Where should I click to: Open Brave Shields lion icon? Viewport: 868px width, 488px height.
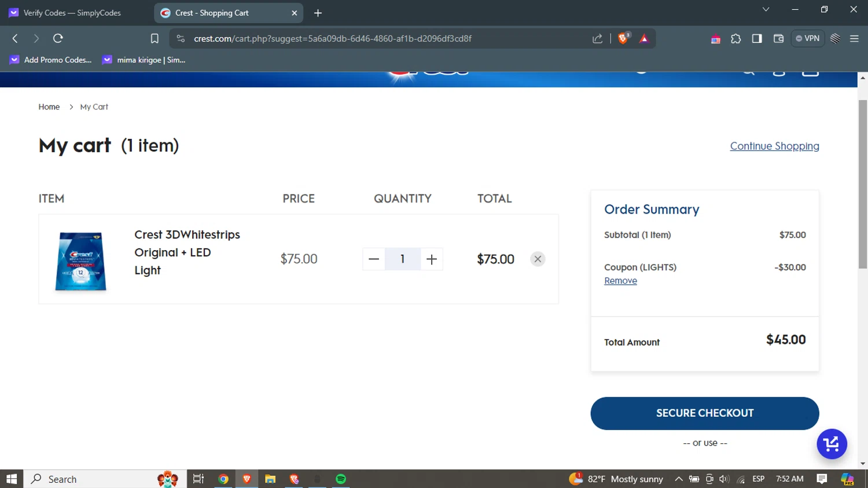coord(623,38)
